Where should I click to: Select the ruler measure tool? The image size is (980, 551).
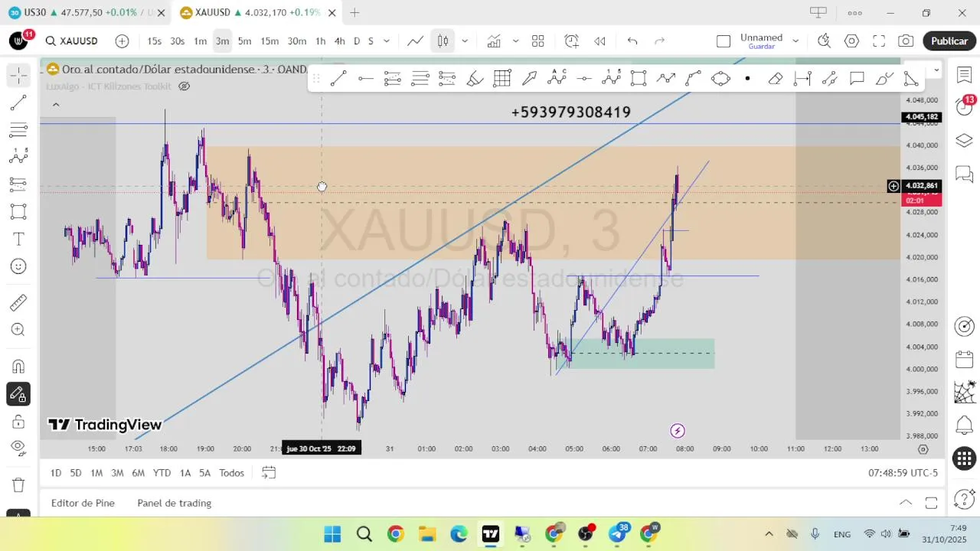(18, 303)
